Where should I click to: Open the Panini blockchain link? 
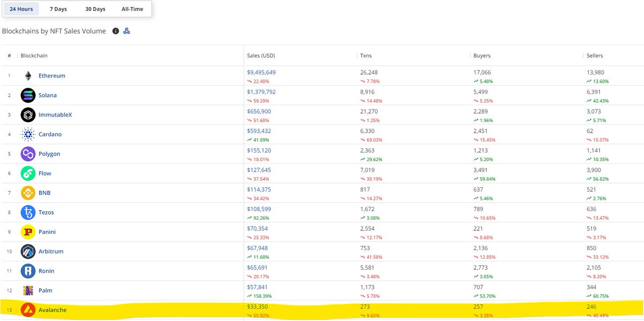(x=47, y=232)
